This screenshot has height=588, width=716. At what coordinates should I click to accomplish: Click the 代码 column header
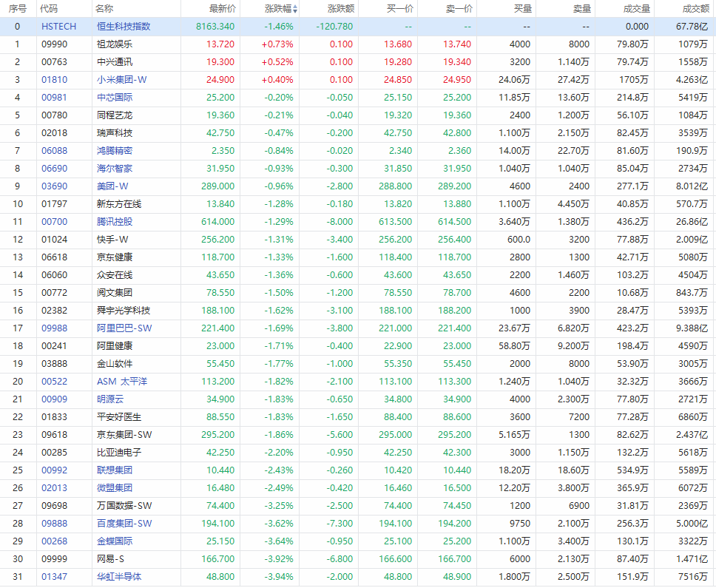point(49,9)
